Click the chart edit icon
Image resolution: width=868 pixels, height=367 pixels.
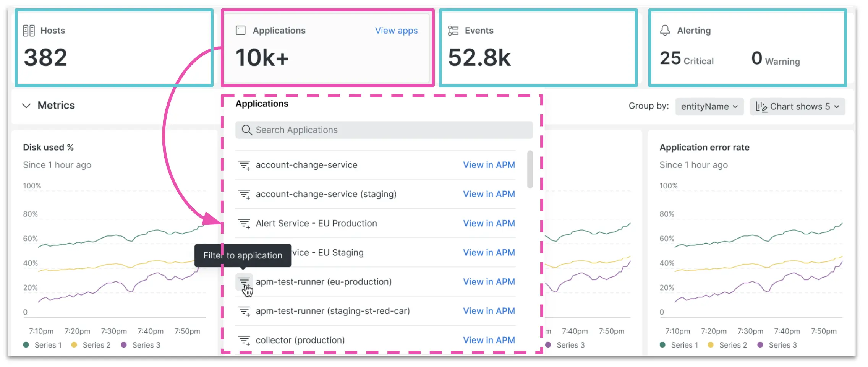pos(761,107)
